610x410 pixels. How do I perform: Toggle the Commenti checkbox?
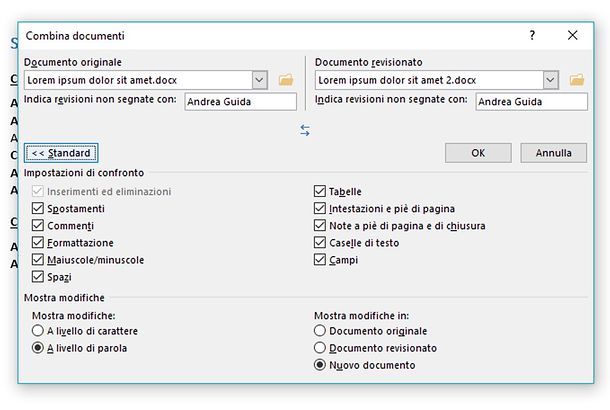pyautogui.click(x=38, y=226)
